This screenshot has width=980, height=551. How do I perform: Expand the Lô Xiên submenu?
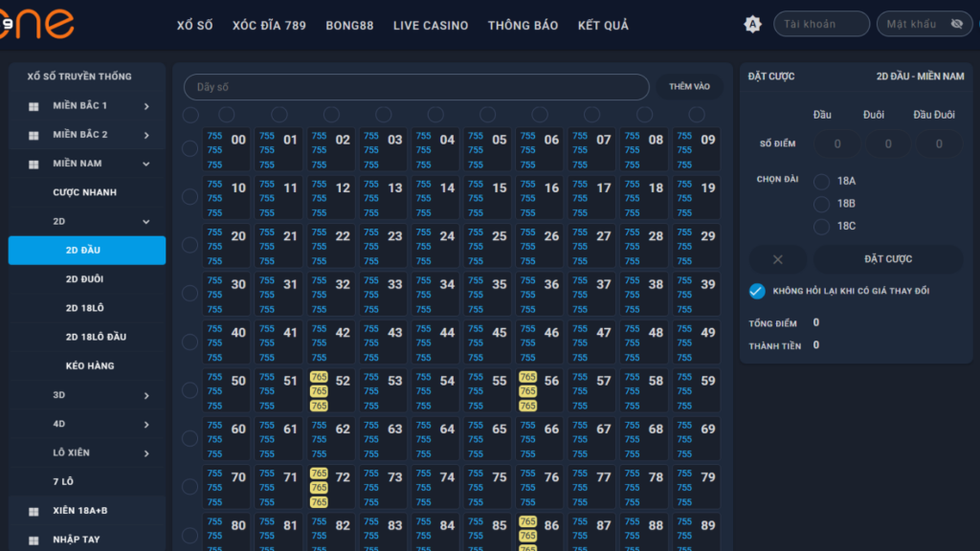146,453
